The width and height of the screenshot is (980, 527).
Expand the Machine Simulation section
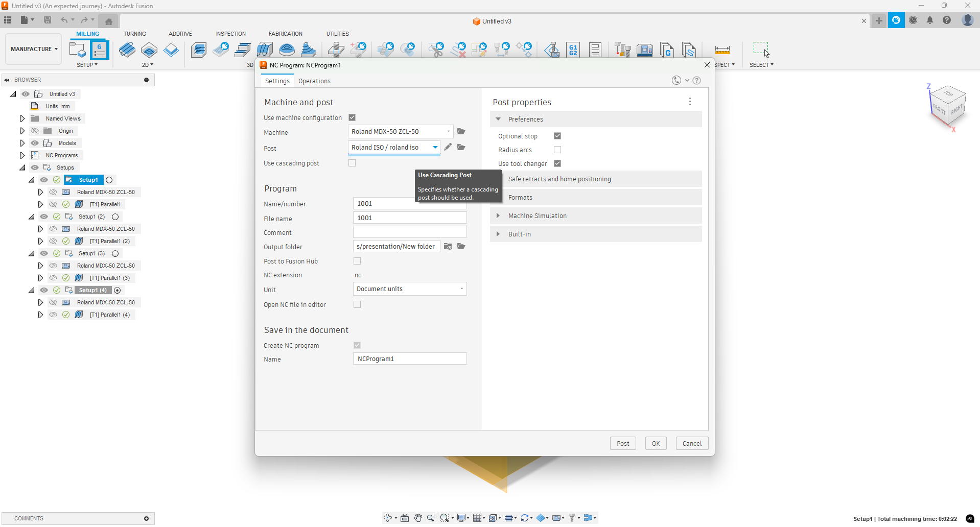tap(498, 215)
